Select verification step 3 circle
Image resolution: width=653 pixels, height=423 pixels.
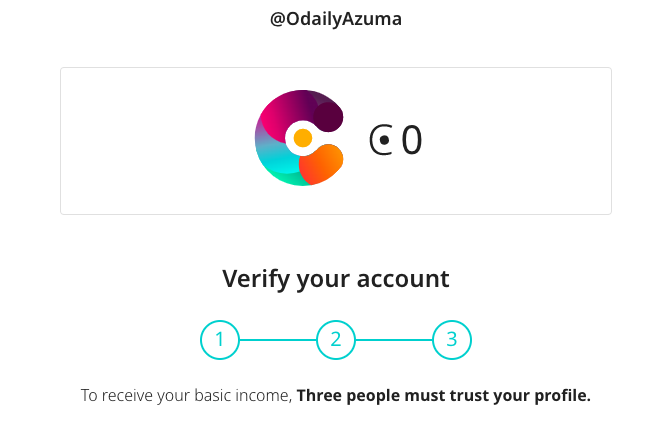452,340
